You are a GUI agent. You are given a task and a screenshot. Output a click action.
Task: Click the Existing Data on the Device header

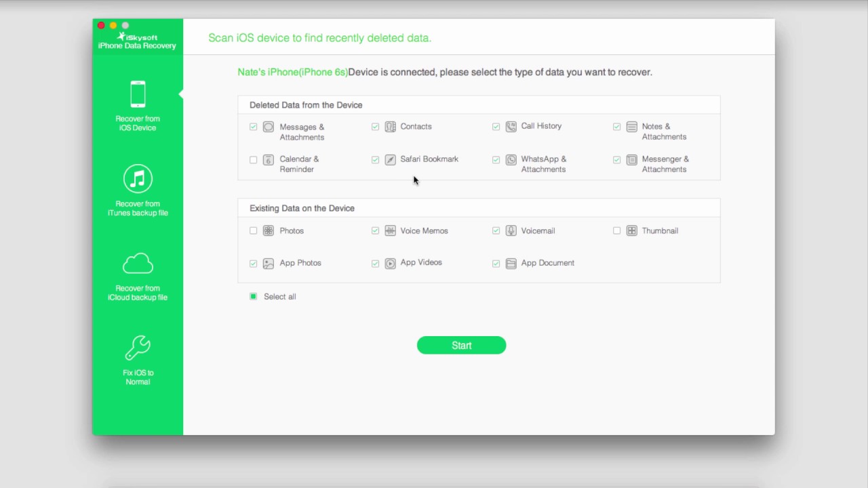[x=302, y=208]
